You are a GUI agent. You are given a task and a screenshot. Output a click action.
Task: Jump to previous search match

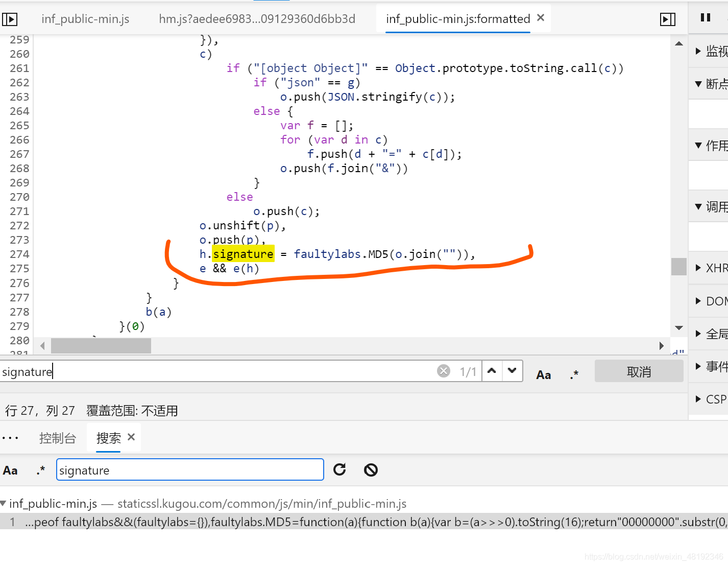(492, 371)
